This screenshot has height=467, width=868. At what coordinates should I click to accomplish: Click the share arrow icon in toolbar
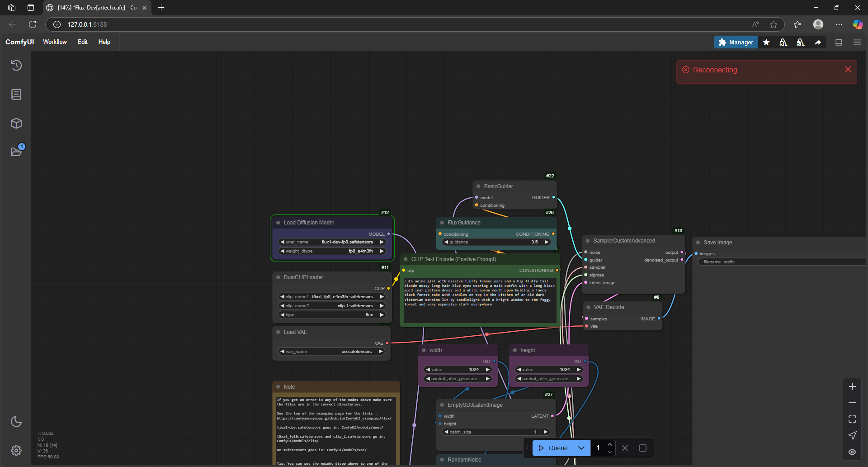[x=817, y=42]
